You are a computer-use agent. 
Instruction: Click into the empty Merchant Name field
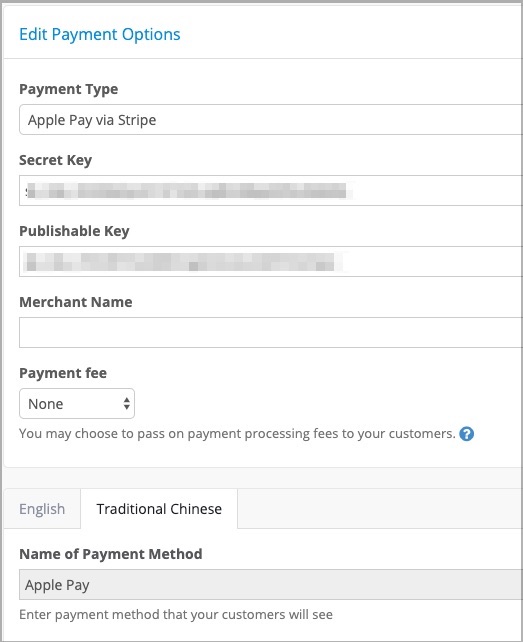click(271, 332)
